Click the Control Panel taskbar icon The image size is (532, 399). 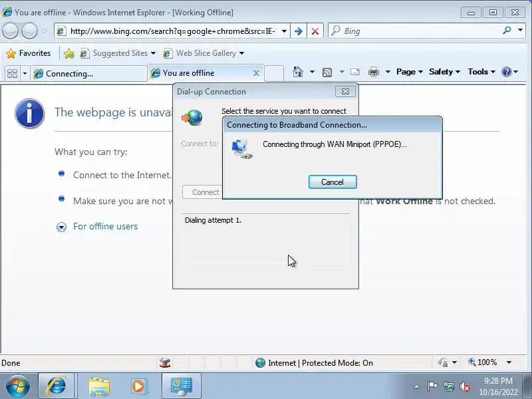click(x=181, y=386)
